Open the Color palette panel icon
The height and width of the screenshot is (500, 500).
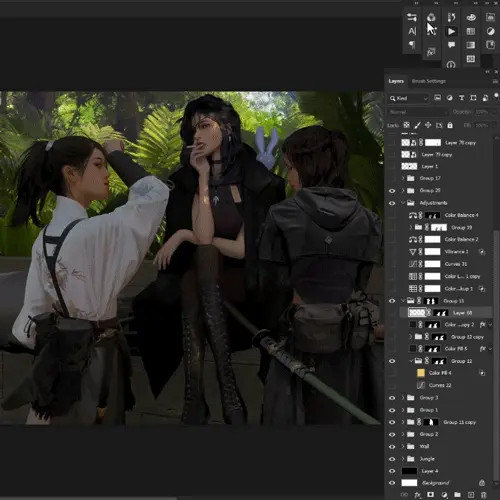tap(471, 17)
